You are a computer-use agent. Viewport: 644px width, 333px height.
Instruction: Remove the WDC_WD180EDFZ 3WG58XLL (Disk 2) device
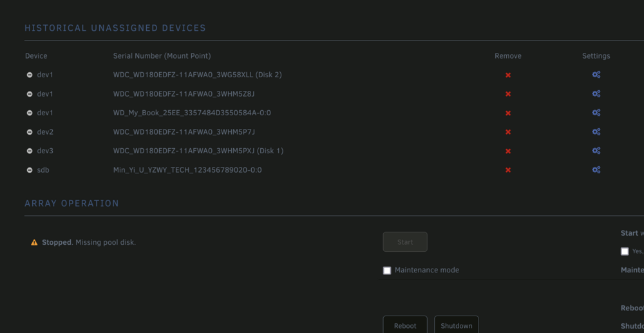point(508,75)
